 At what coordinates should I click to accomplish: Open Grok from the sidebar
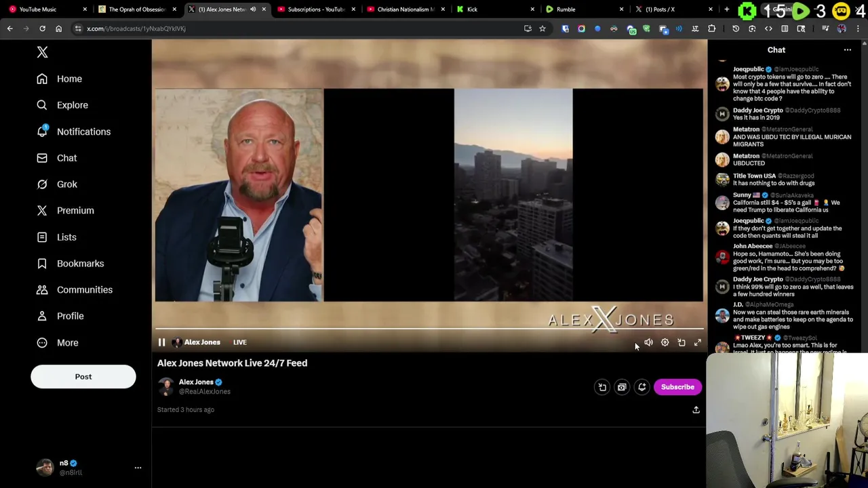[x=57, y=184]
